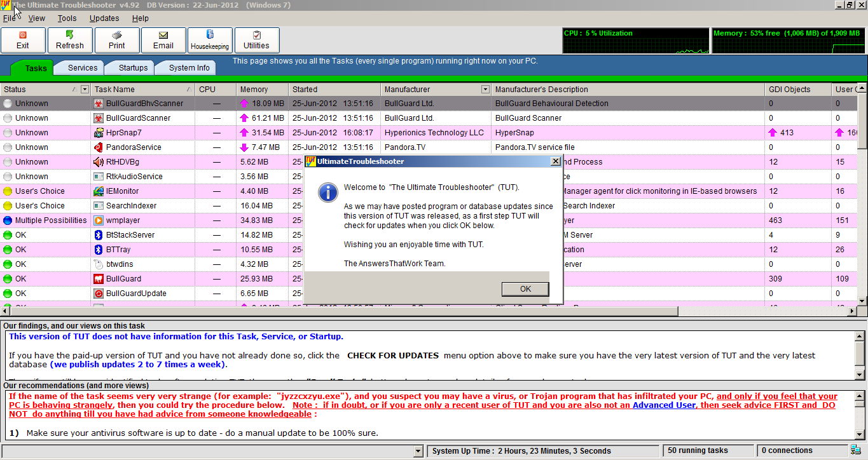The height and width of the screenshot is (460, 868).
Task: Click the BullGuardScanner task icon
Action: 99,118
